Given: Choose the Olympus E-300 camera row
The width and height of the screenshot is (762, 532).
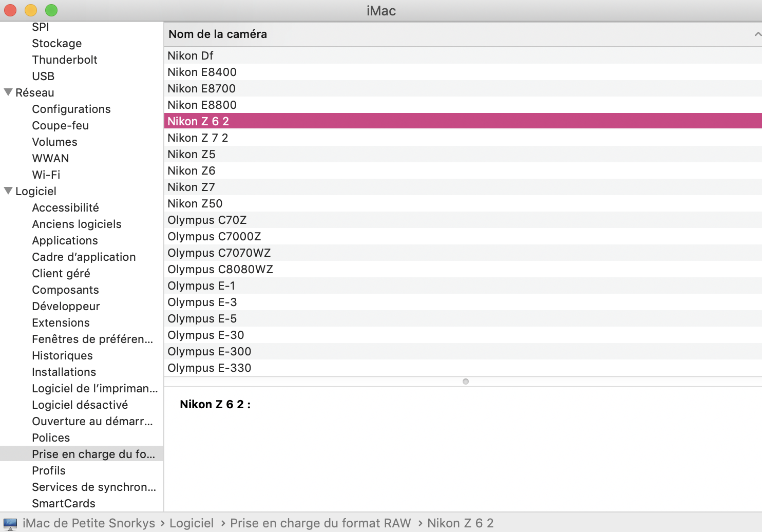Looking at the screenshot, I should [463, 351].
